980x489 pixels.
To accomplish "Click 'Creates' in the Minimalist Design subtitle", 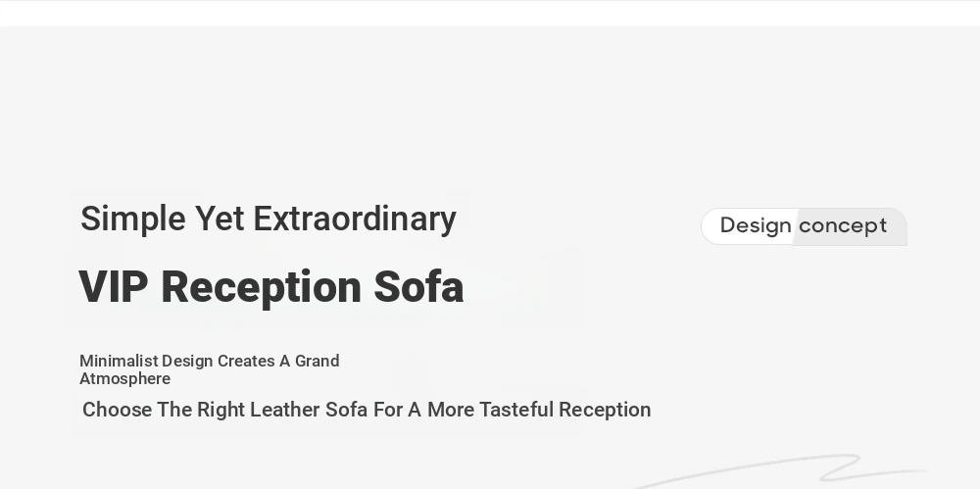I will tap(246, 361).
